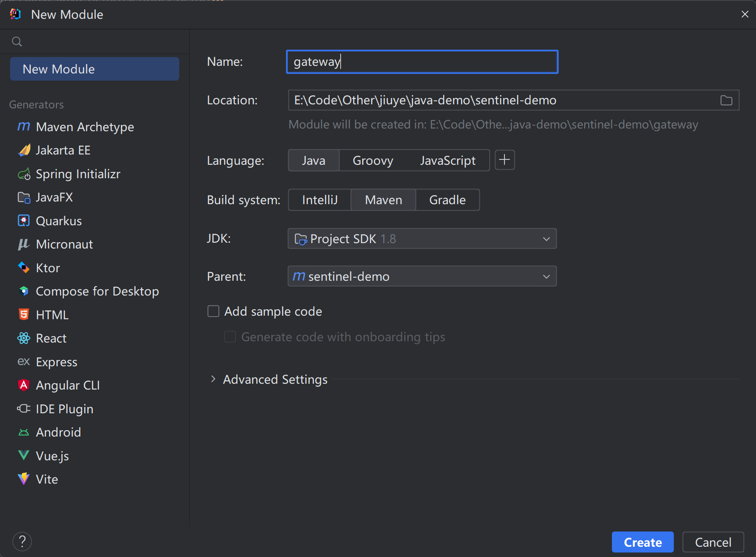Click the IntelliJ IDEA logo in title bar

point(15,14)
